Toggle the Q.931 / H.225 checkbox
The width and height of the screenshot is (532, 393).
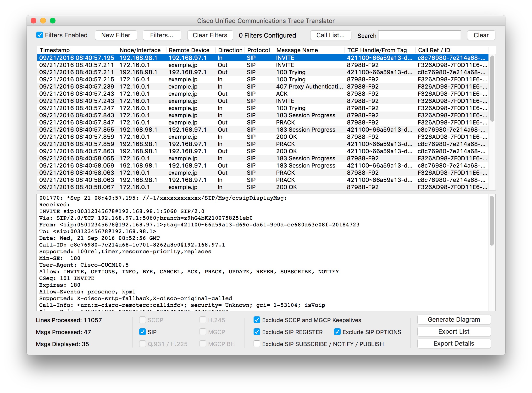[x=143, y=344]
